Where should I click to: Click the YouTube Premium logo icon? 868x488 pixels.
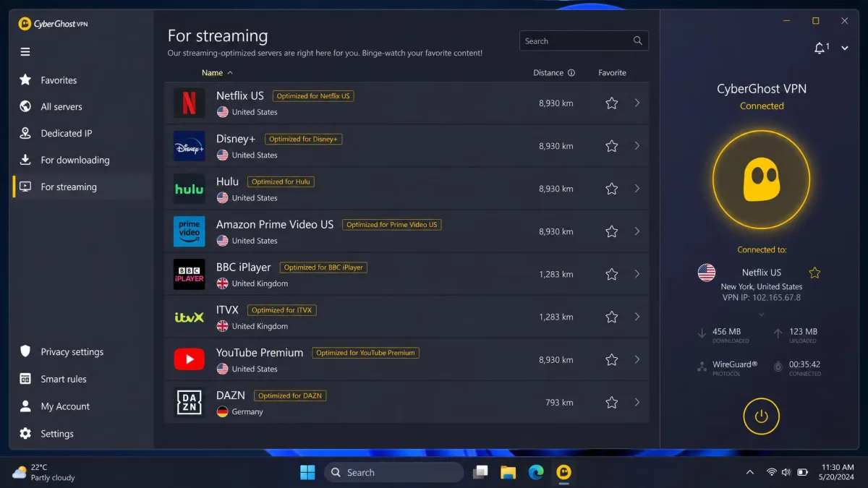tap(189, 359)
